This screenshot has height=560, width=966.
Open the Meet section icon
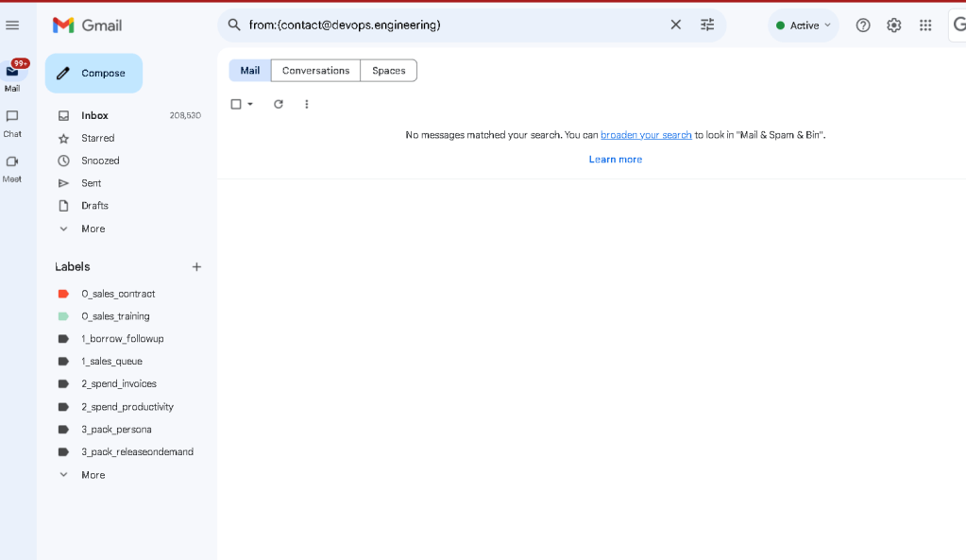(12, 161)
